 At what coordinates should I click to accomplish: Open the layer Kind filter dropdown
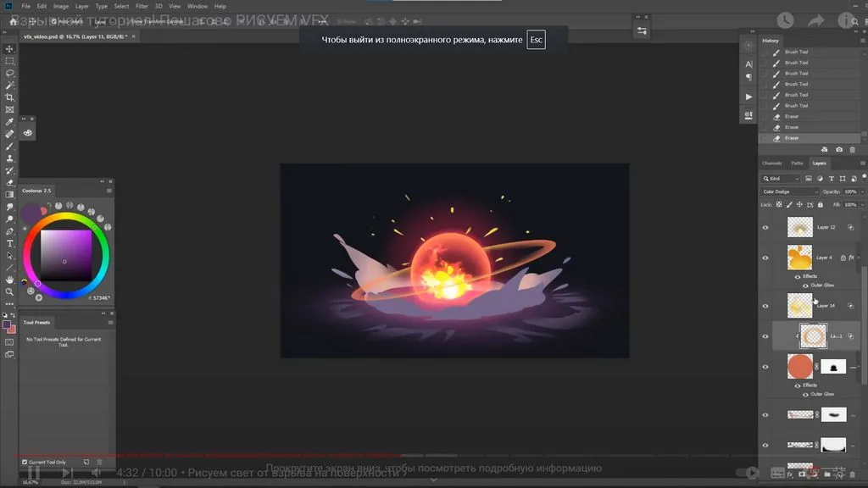[781, 179]
